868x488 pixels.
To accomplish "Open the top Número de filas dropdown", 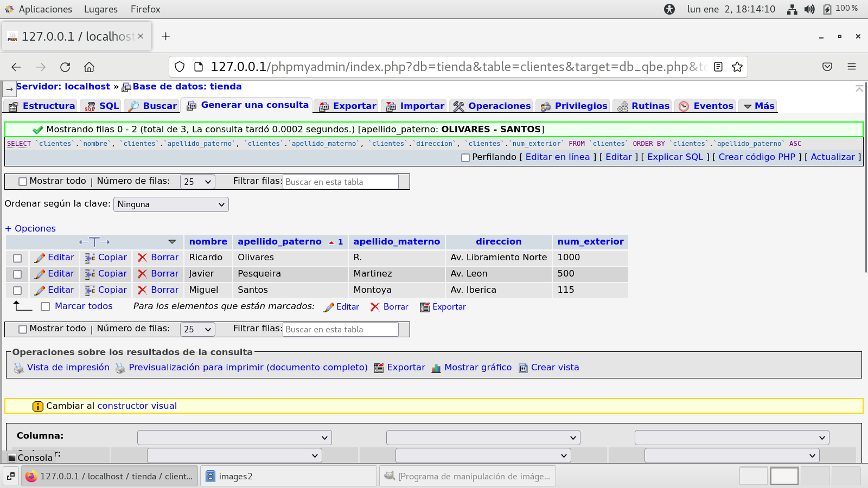I will pos(197,182).
